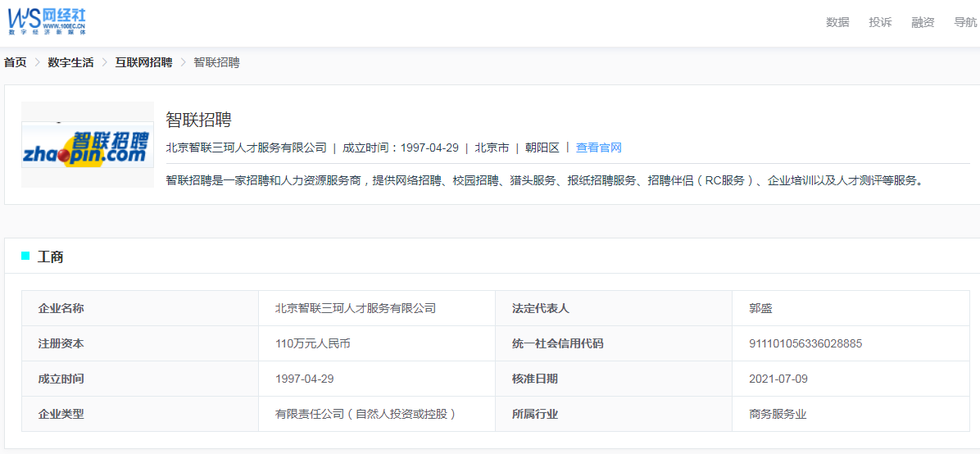The width and height of the screenshot is (980, 454).
Task: Click 成立时间：1997-04-29 in header line
Action: pos(401,148)
